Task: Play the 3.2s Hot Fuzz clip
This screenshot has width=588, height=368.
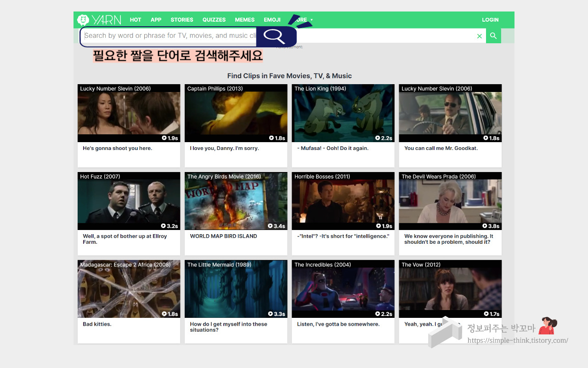Action: coord(170,226)
